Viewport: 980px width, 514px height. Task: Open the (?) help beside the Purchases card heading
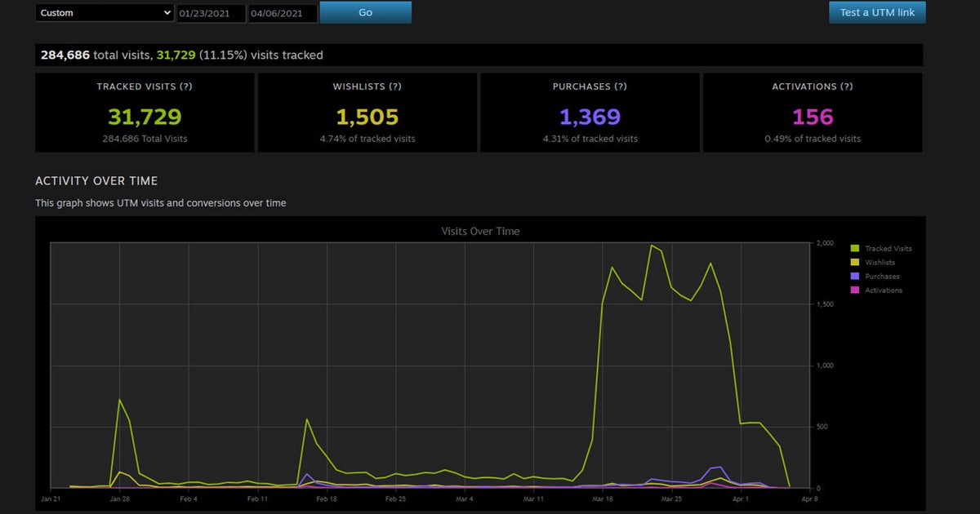[620, 86]
